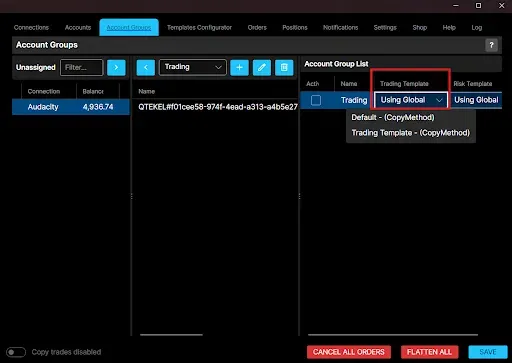Open the Positions tab

click(295, 28)
